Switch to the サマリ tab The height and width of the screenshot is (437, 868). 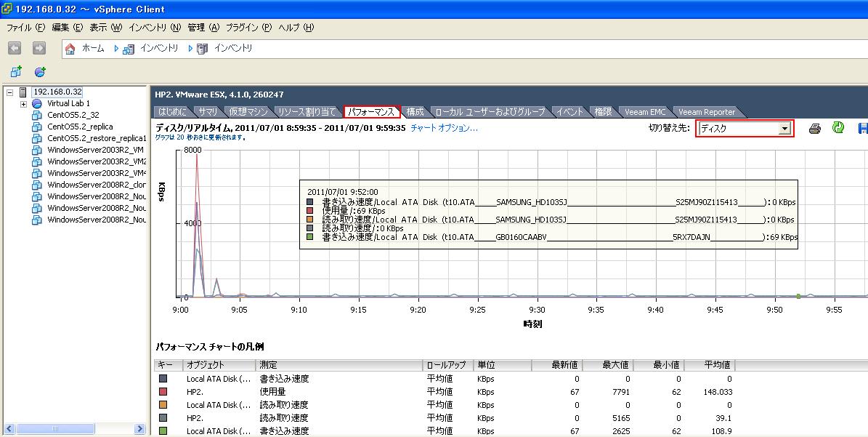[x=208, y=112]
